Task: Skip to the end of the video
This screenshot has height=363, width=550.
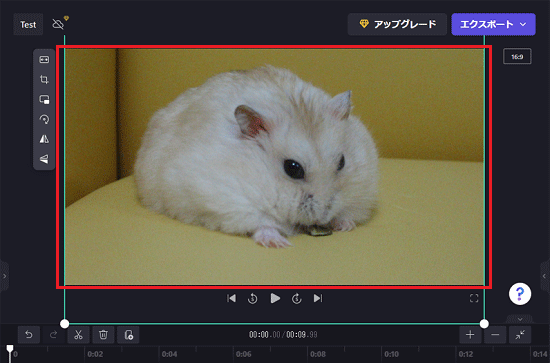Action: 318,298
